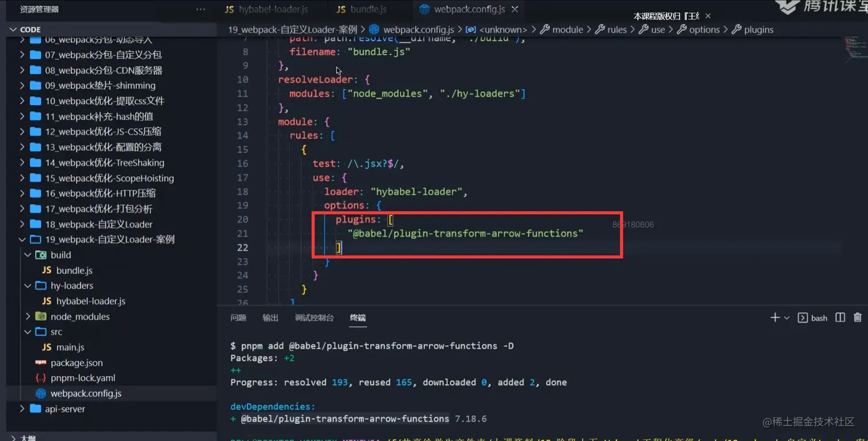Click the webpack icon beside webpack.config.js in tree
The height and width of the screenshot is (441, 868).
[41, 393]
